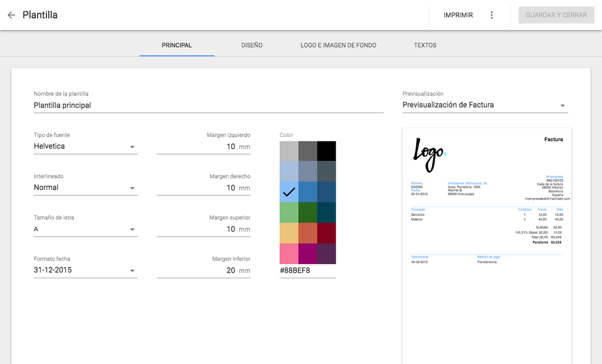Select the magenta purple color swatch

point(308,254)
